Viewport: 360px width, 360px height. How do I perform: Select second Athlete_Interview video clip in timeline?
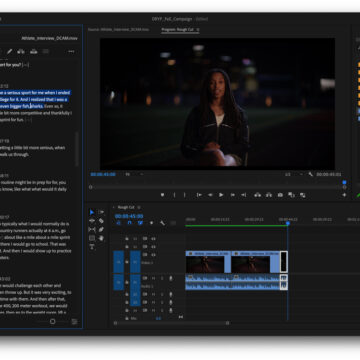(255, 262)
